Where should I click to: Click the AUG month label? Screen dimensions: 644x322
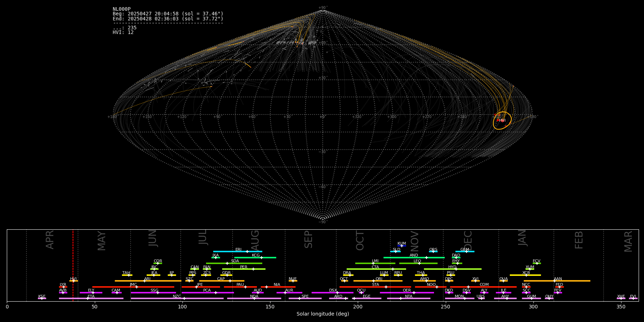click(255, 240)
